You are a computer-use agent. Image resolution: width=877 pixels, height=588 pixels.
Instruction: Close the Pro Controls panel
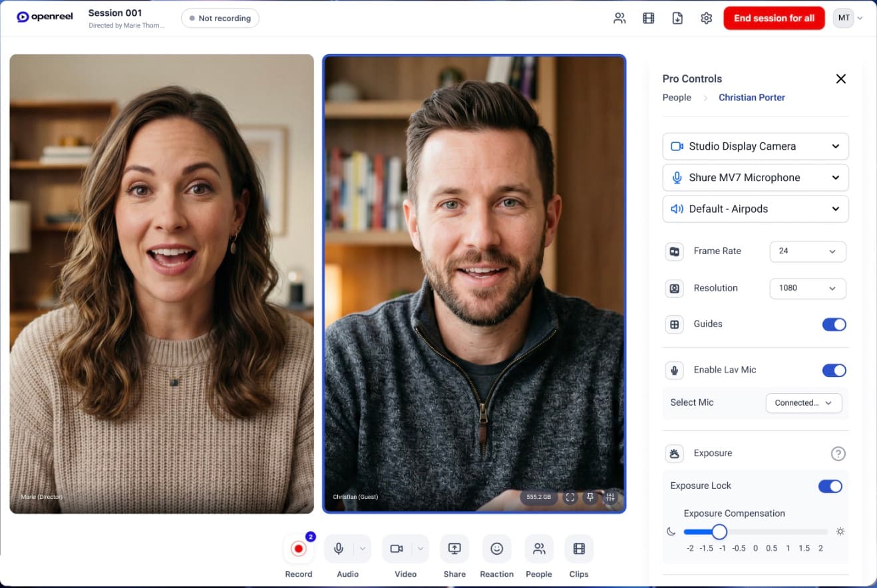841,78
